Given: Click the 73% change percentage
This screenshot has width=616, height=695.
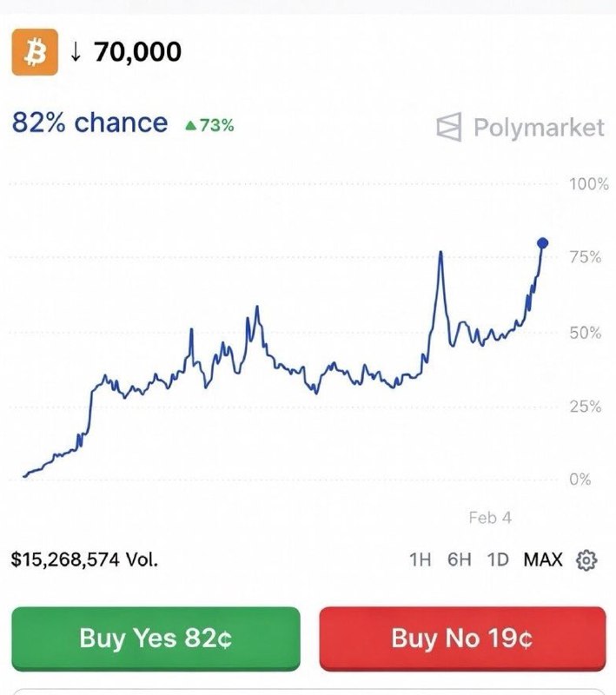Looking at the screenshot, I should click(215, 126).
